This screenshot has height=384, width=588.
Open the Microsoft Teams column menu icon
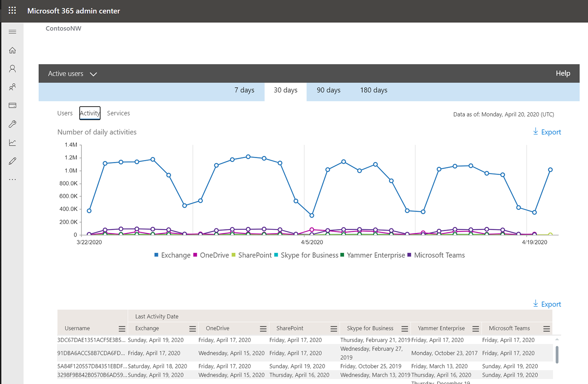546,329
